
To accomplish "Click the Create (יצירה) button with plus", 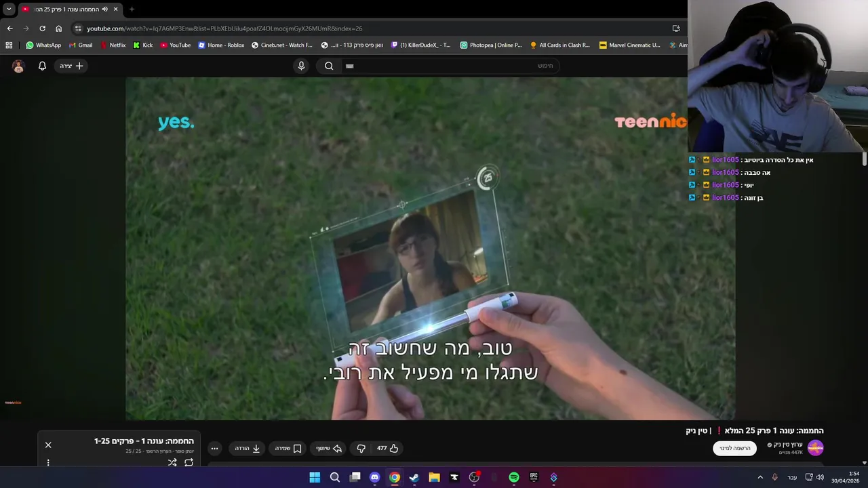I will pyautogui.click(x=71, y=66).
